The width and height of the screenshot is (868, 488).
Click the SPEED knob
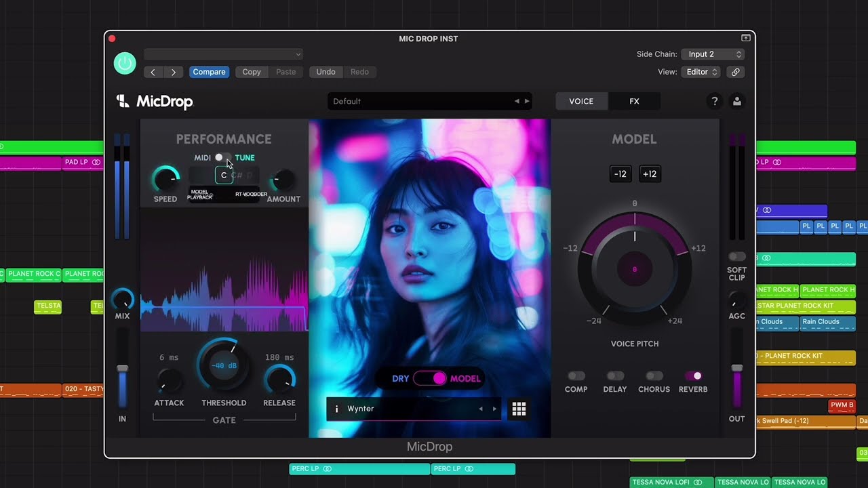(165, 179)
